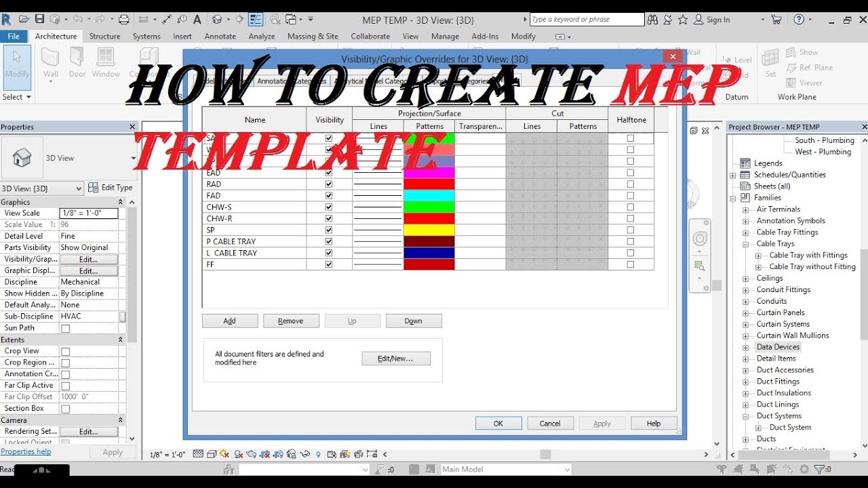Click the Save icon in Quick Access toolbar
This screenshot has height=488, width=868.
[39, 19]
